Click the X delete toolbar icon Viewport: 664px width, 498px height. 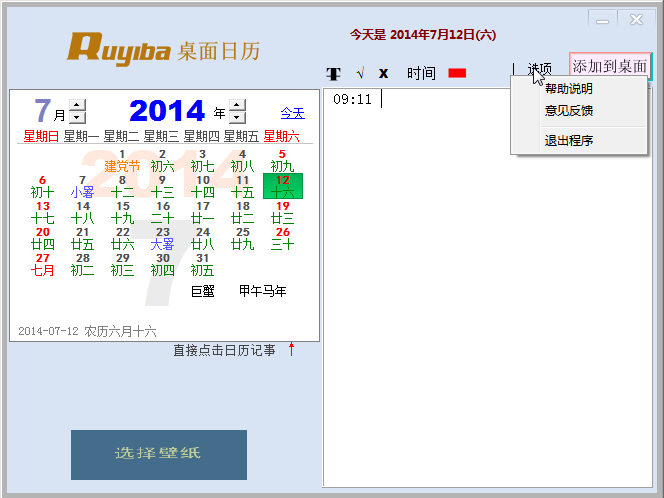click(383, 74)
